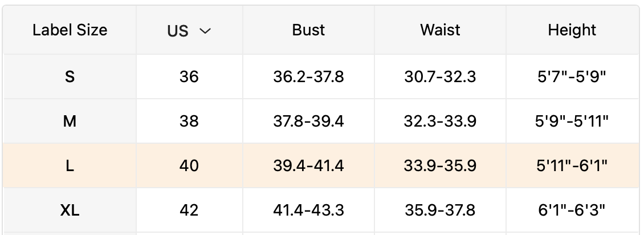Click US size 42 cell
Viewport: 644px width, 235px height.
[189, 210]
